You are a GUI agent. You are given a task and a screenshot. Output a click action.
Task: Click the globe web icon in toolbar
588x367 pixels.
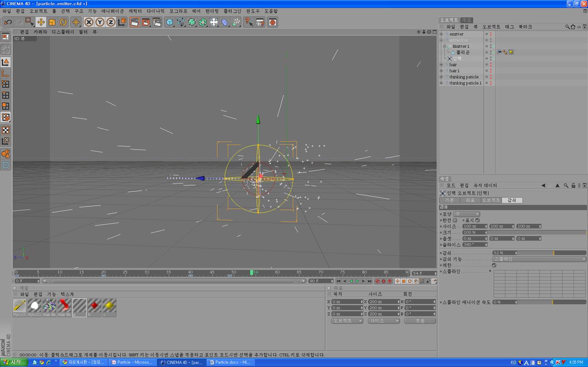272,22
